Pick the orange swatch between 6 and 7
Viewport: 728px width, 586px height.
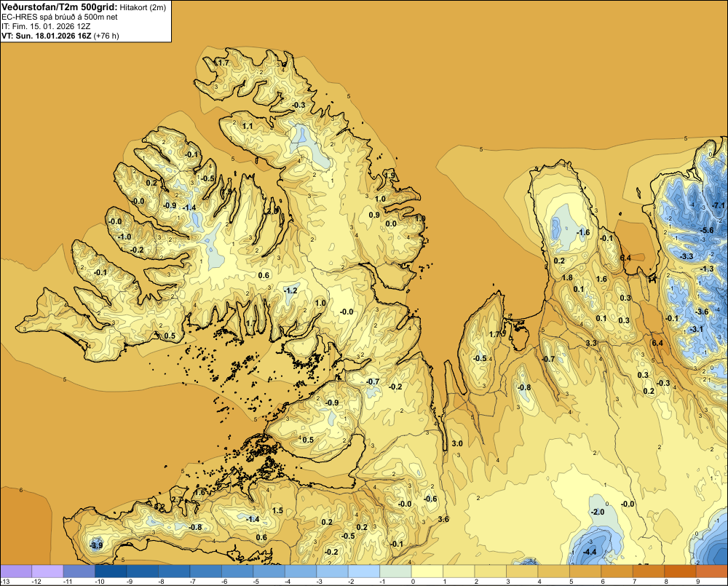pyautogui.click(x=617, y=571)
